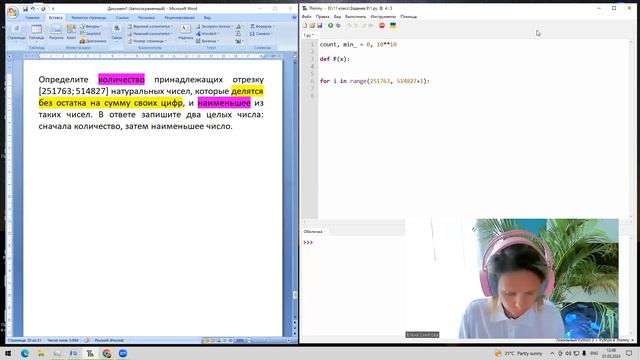Image resolution: width=640 pixels, height=360 pixels.
Task: Open the Фигуры shapes dropdown
Action: 91,26
